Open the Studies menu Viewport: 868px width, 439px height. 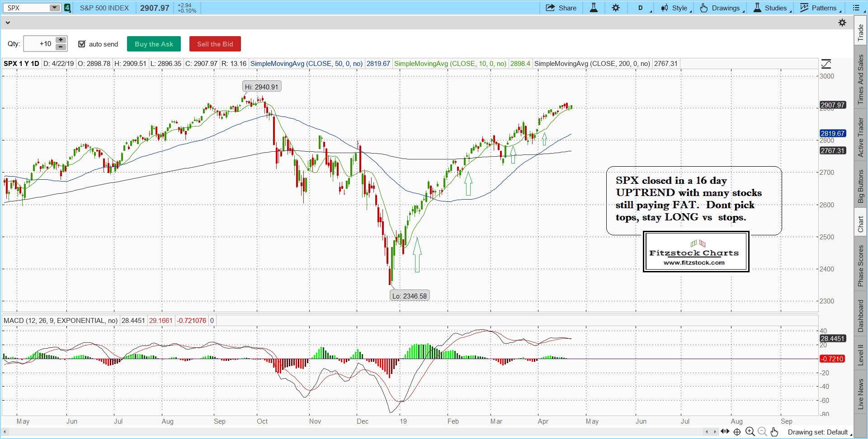click(771, 8)
